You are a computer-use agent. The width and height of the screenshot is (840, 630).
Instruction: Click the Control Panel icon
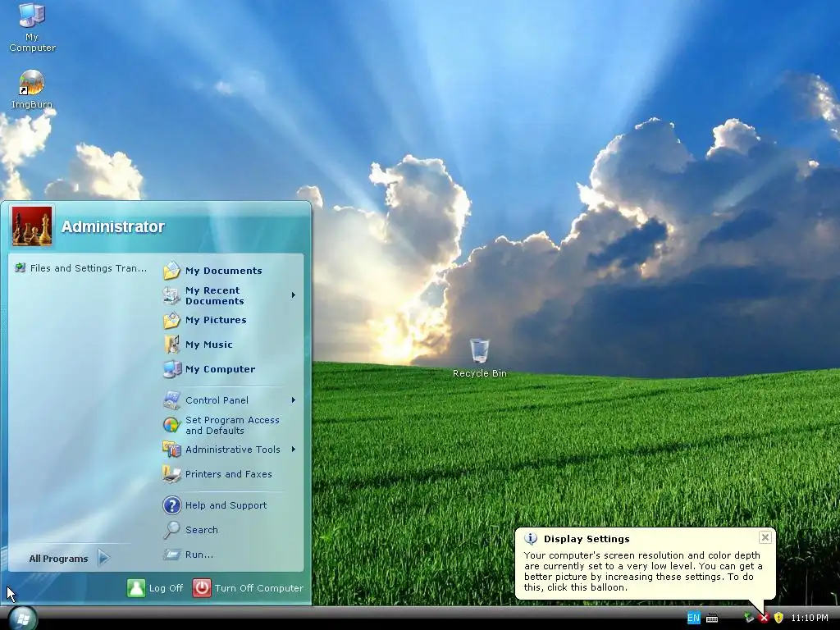tap(172, 400)
